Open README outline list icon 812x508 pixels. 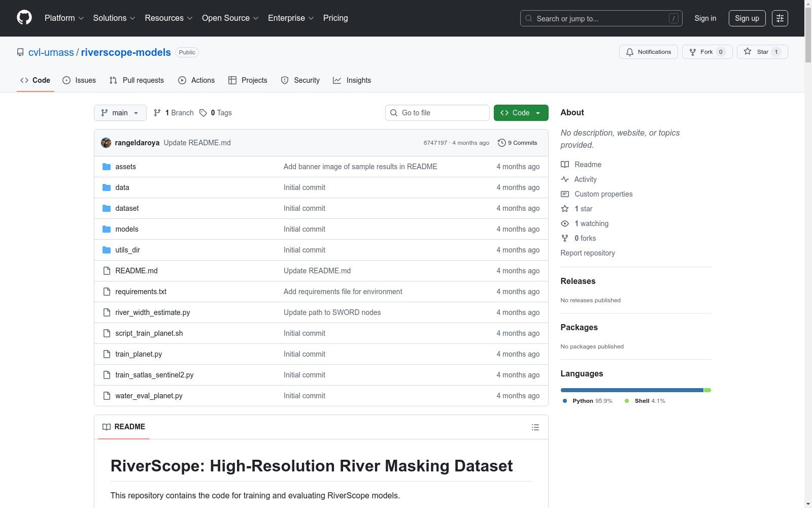pos(535,427)
